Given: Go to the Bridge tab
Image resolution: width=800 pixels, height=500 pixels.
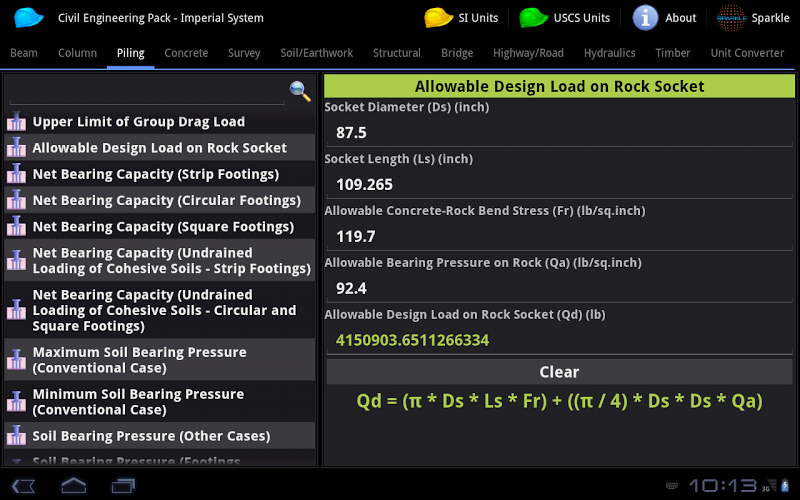Looking at the screenshot, I should pyautogui.click(x=457, y=53).
